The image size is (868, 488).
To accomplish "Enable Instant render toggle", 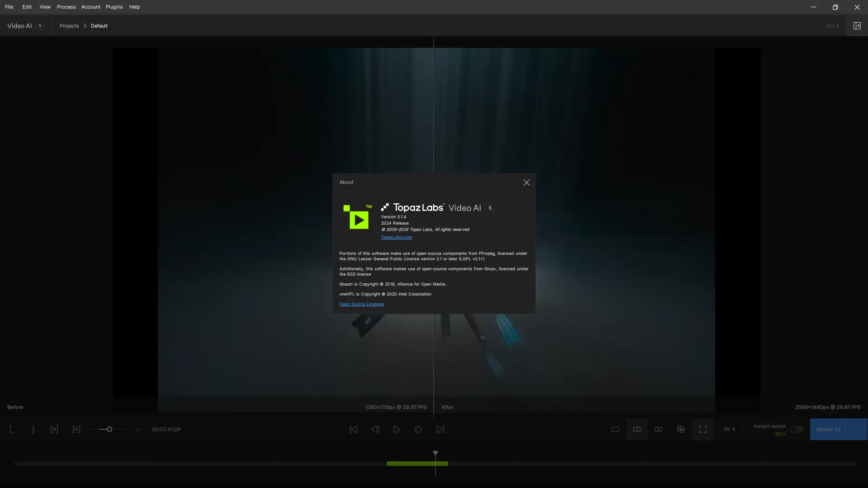I will [797, 429].
